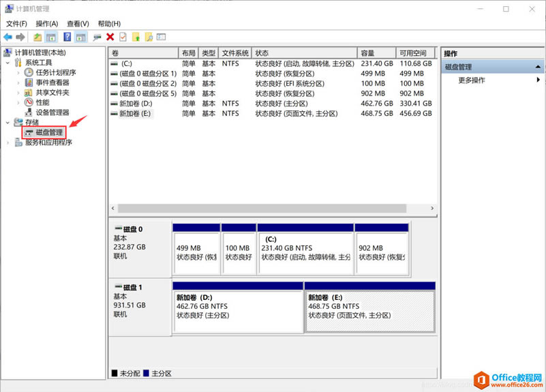The image size is (546, 392).
Task: Sort by the 卷 column header
Action: pos(143,53)
